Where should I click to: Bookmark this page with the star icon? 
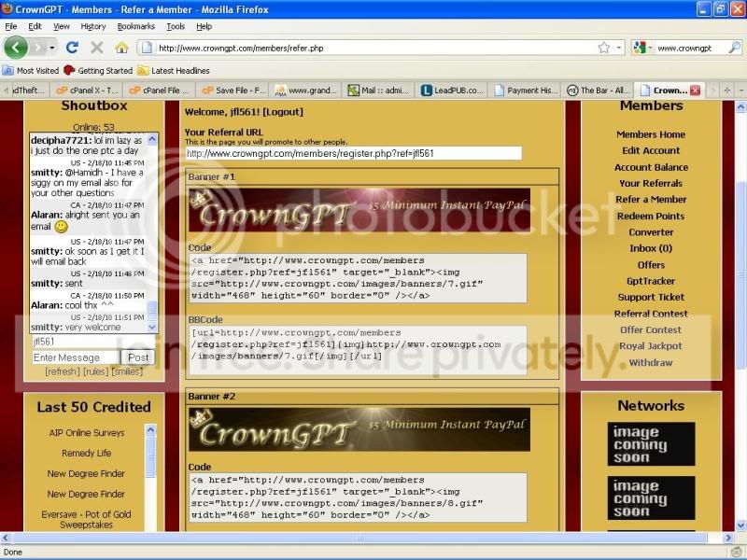pos(603,48)
